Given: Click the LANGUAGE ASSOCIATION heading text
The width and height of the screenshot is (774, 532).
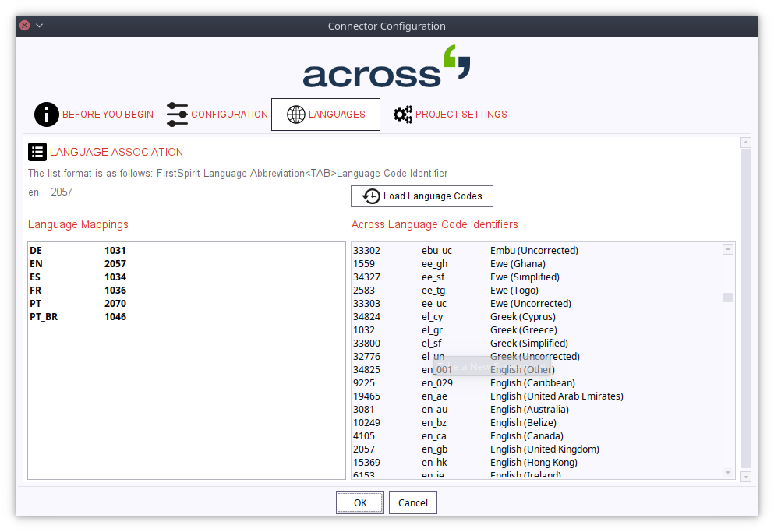Looking at the screenshot, I should (x=116, y=152).
